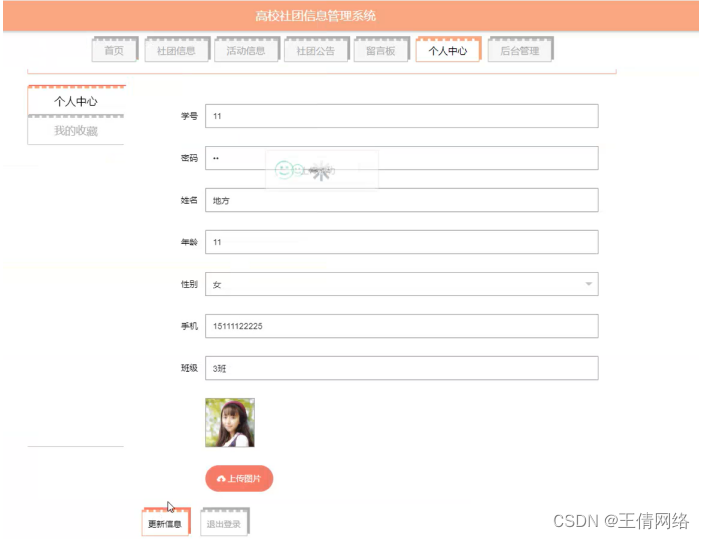Open the 留言板 tab

tap(381, 50)
